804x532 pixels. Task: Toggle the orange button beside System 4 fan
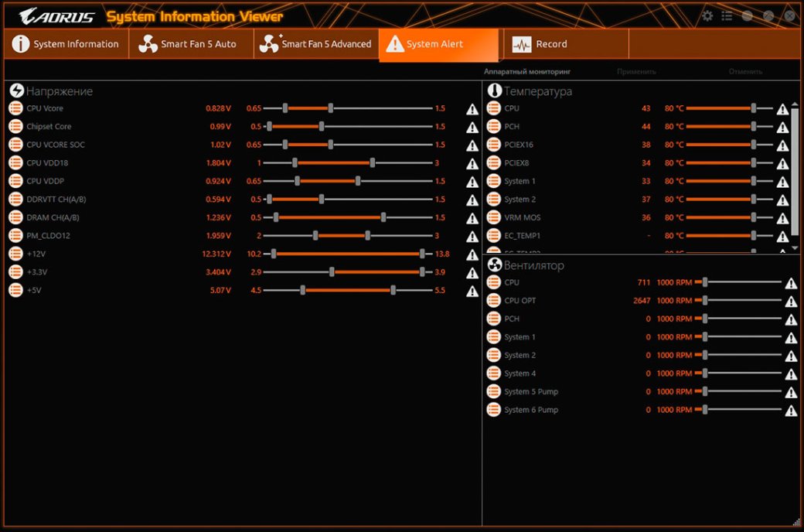tap(493, 373)
